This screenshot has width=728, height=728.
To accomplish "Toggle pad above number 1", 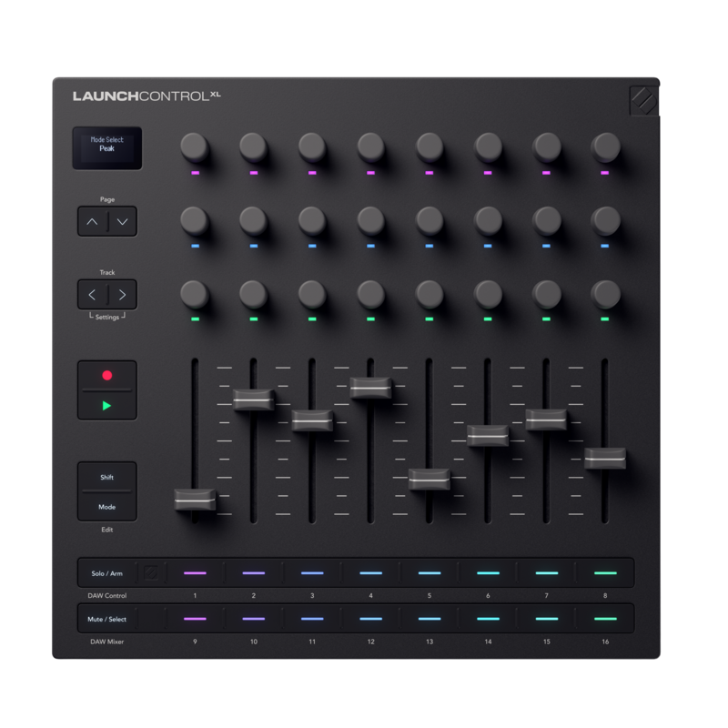I will 196,573.
